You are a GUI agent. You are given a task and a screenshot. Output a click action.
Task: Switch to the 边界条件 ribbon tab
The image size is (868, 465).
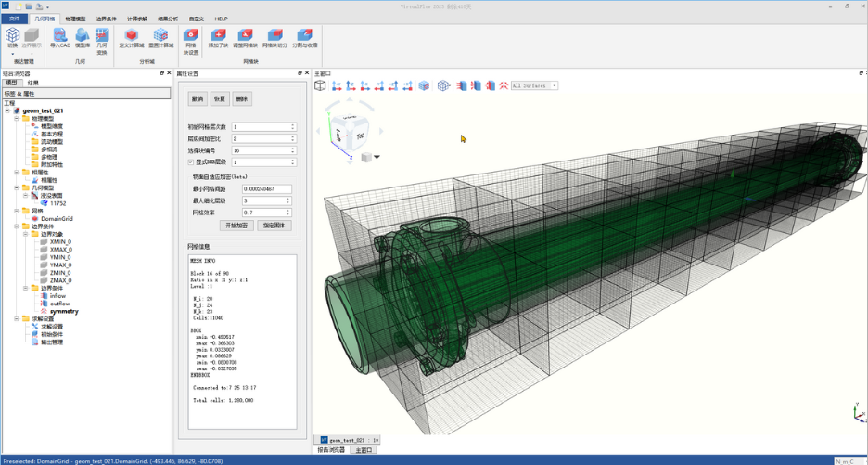107,19
